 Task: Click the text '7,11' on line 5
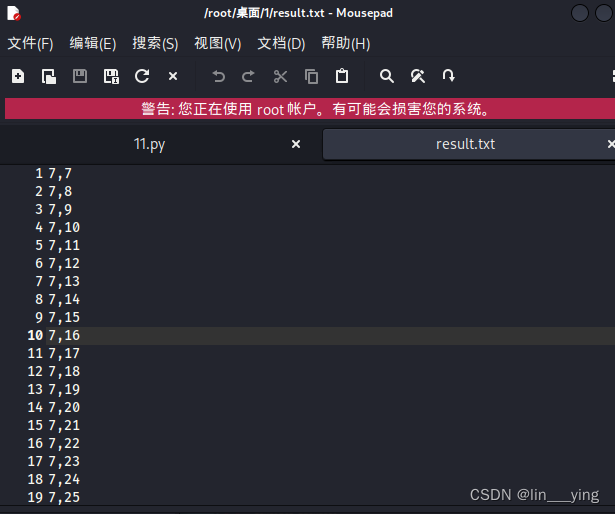tap(64, 246)
